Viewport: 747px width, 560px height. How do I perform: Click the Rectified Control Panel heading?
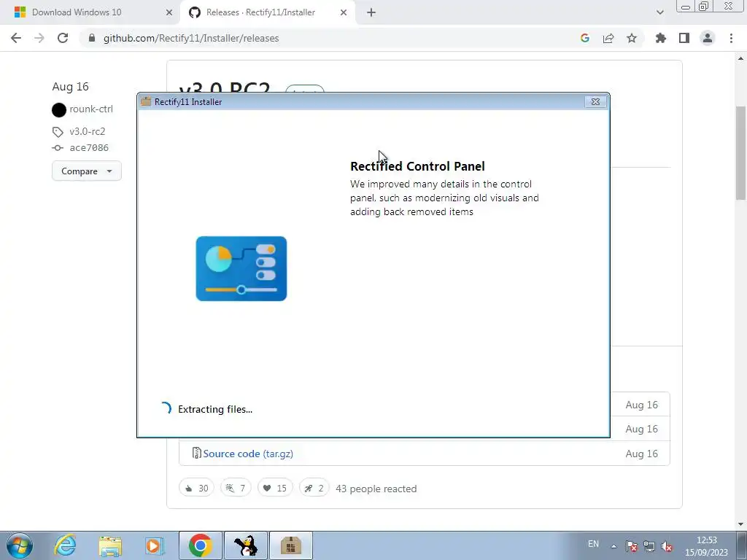(x=417, y=166)
